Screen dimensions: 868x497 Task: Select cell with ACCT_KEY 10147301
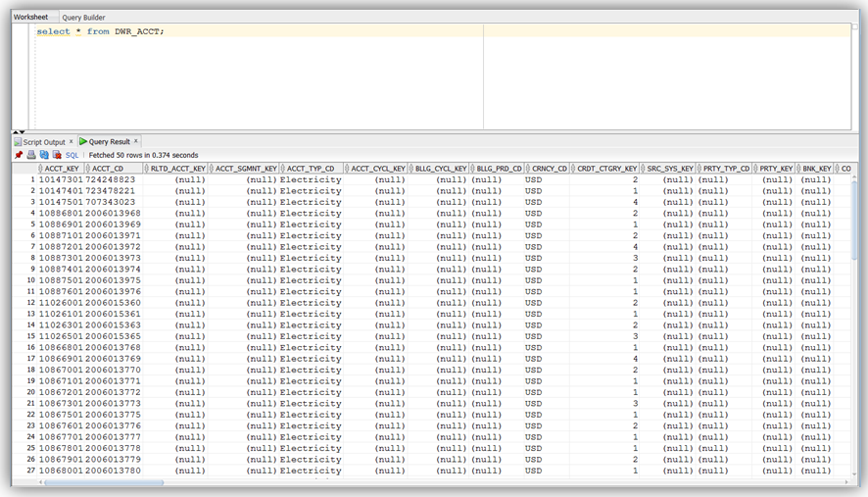(61, 179)
